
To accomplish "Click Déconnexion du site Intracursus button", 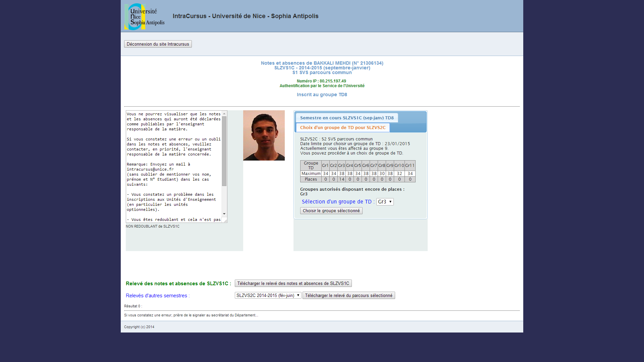I will [158, 44].
